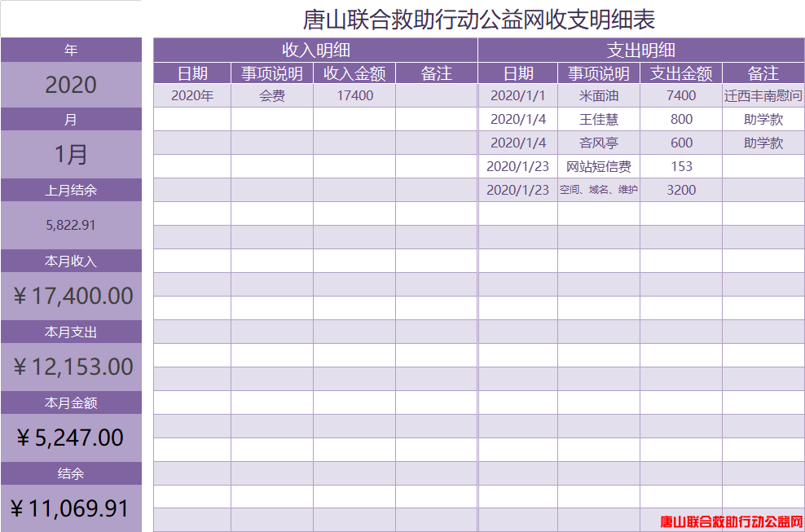Click the 本月收入 header
Screen dimensions: 805x532
point(71,262)
